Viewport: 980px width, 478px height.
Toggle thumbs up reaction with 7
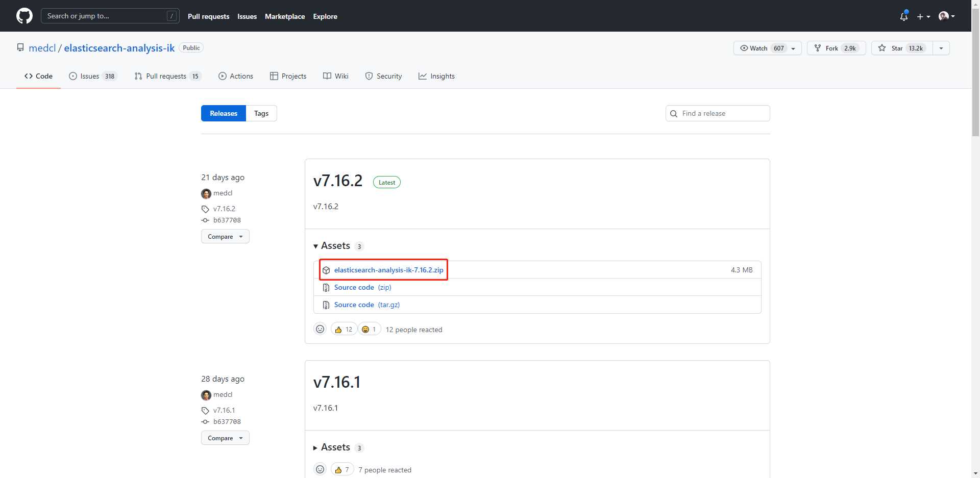[342, 470]
